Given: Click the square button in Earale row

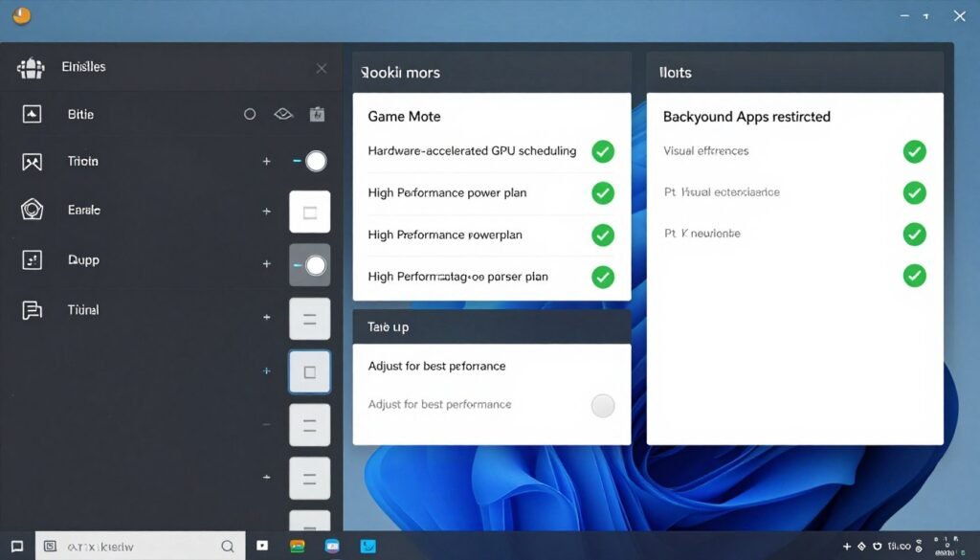Looking at the screenshot, I should point(309,213).
